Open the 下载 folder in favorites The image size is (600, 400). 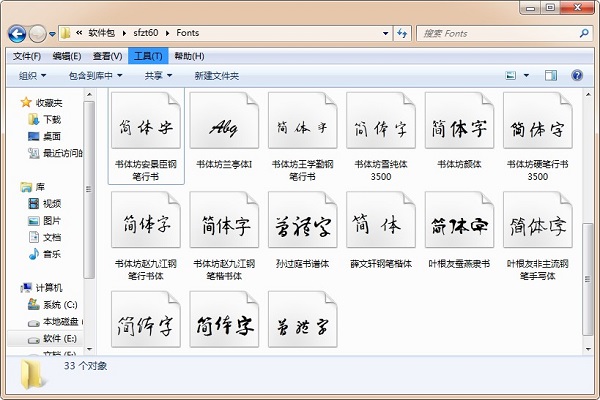click(51, 119)
